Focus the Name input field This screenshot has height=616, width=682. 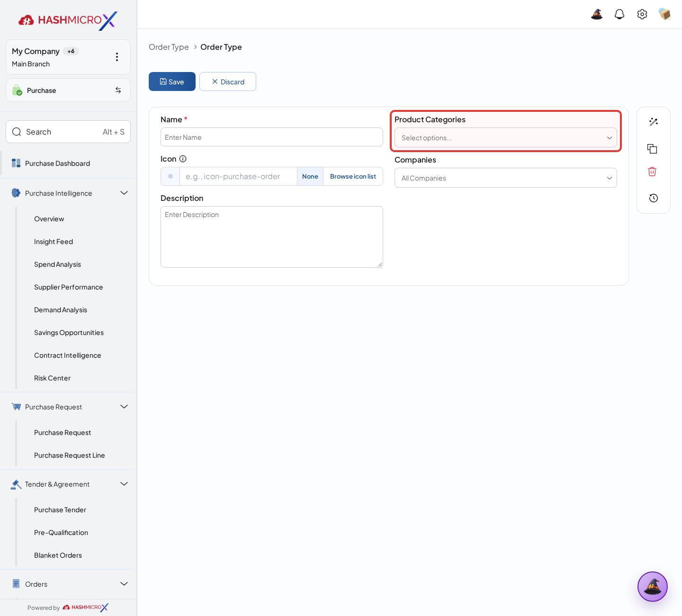272,137
